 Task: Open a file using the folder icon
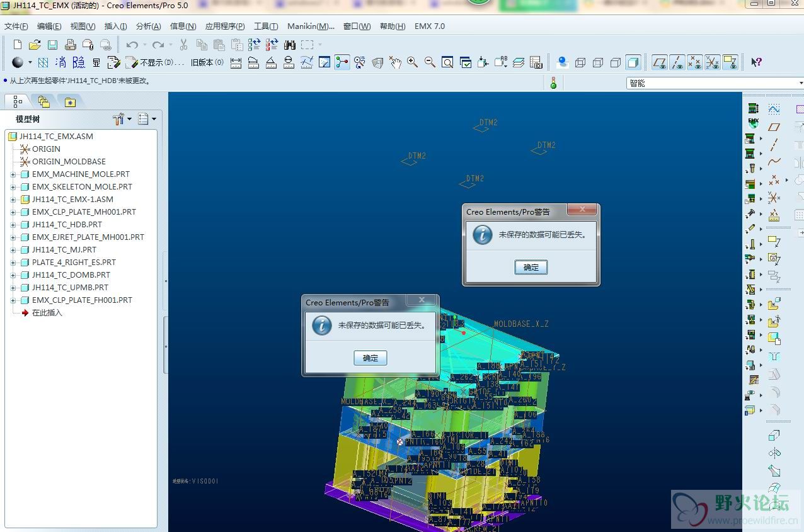(35, 45)
